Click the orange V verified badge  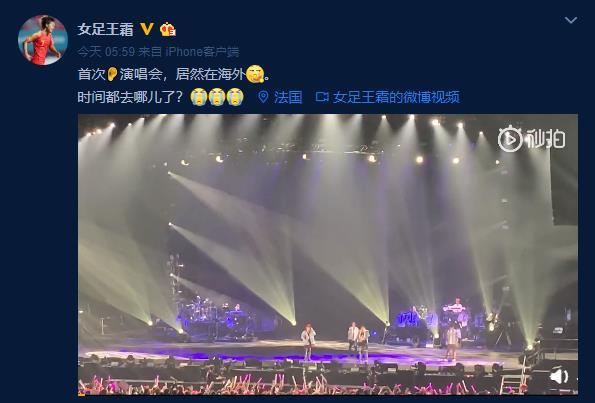tap(147, 29)
